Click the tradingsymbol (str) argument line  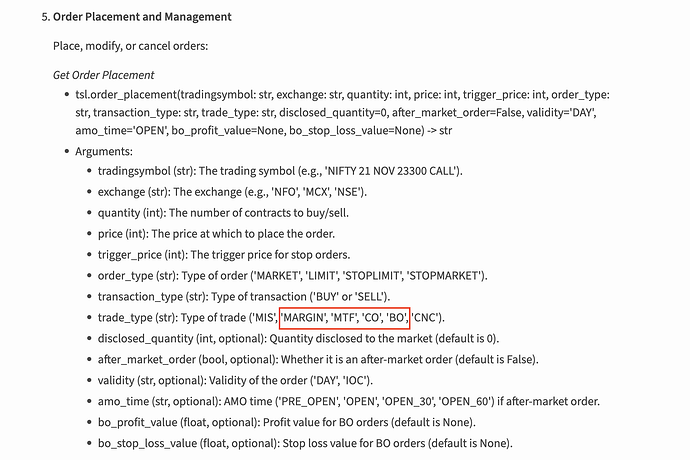279,171
